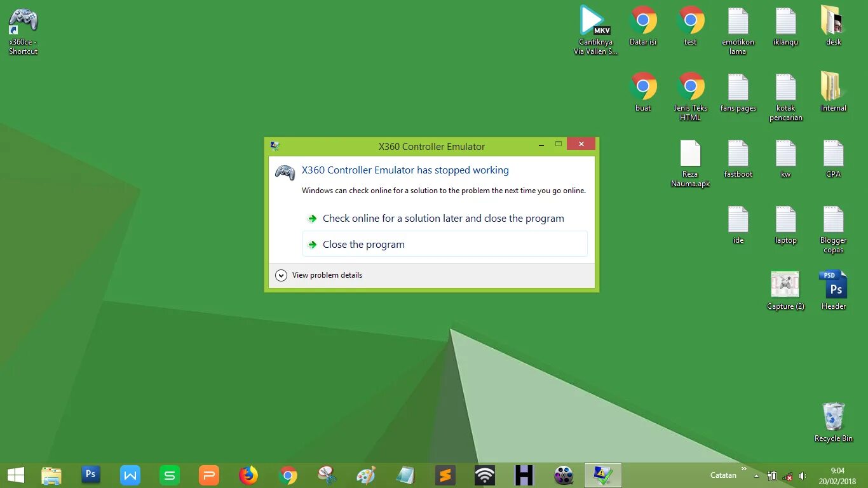
Task: Open the Header PSD file
Action: point(833,290)
